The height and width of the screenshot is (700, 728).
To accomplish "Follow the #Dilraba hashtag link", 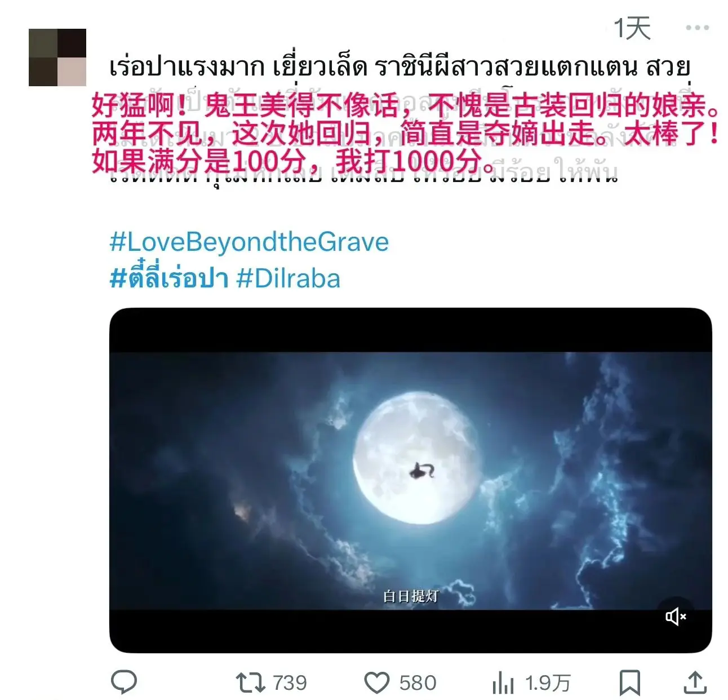I will [x=288, y=278].
